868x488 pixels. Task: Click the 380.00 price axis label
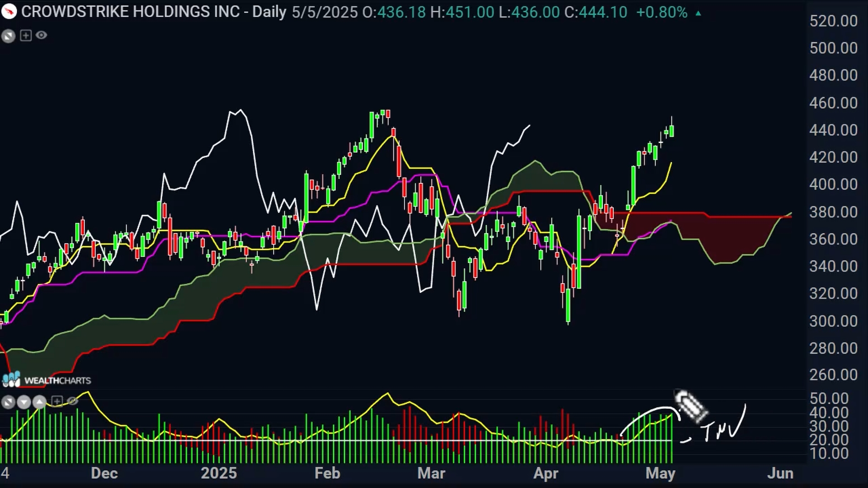(x=834, y=212)
